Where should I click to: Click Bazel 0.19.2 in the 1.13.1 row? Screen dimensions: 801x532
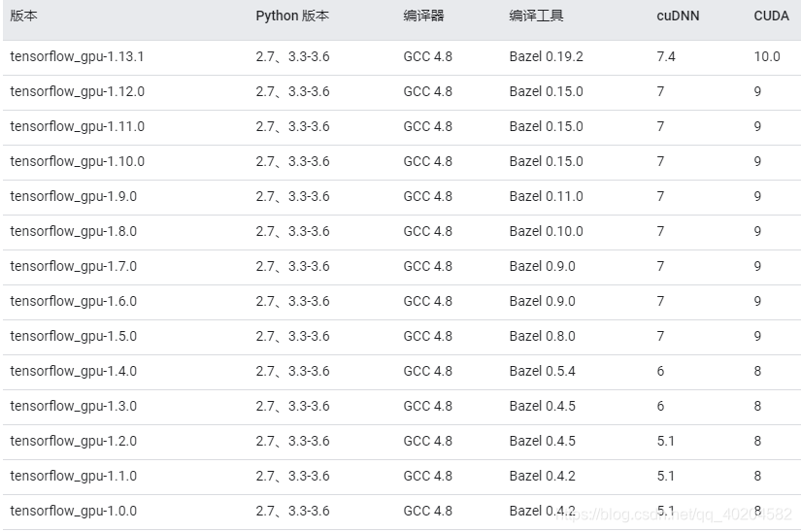546,56
